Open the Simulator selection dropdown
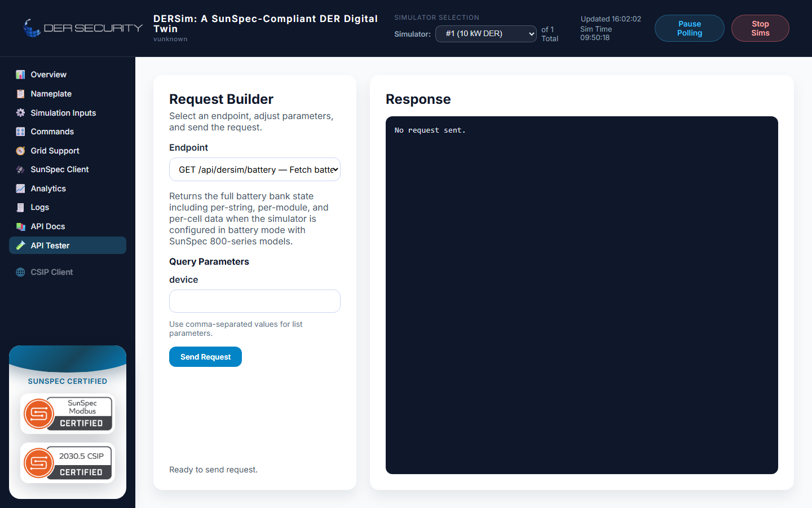Screen dimensions: 812x508 click(486, 34)
